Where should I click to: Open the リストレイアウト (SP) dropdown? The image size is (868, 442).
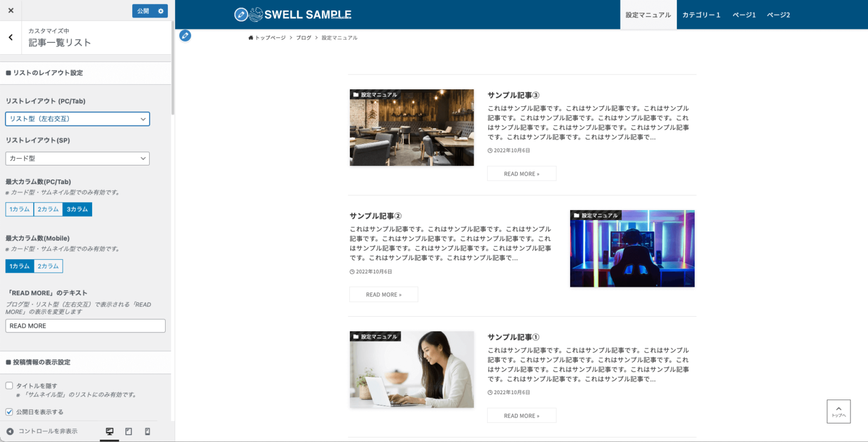point(77,159)
